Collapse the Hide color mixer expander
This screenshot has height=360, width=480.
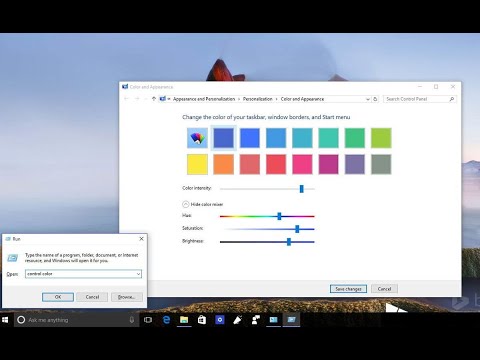point(186,204)
